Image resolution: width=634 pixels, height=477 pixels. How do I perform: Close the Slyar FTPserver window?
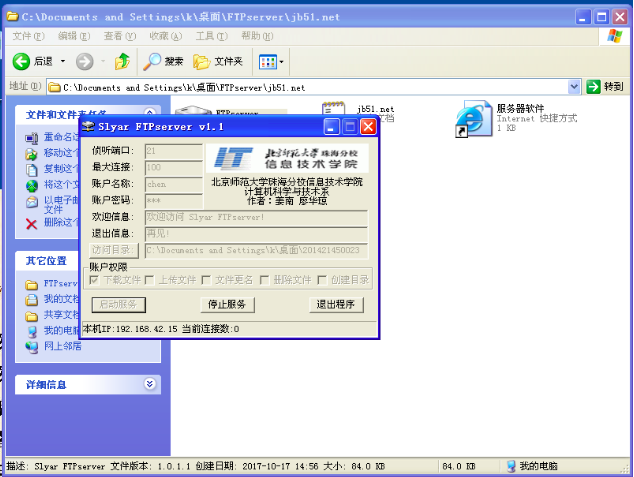[x=368, y=127]
